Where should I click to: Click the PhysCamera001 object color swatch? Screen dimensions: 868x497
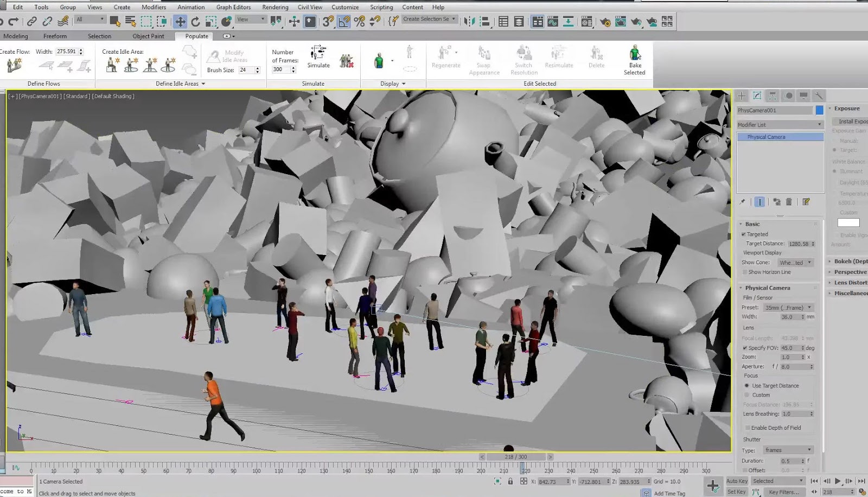click(x=819, y=110)
